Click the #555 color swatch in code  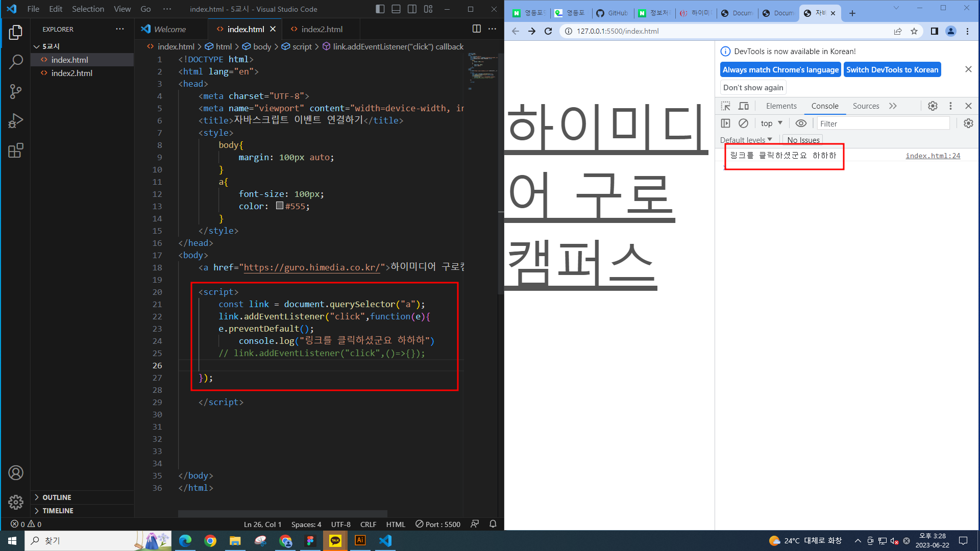pos(280,206)
